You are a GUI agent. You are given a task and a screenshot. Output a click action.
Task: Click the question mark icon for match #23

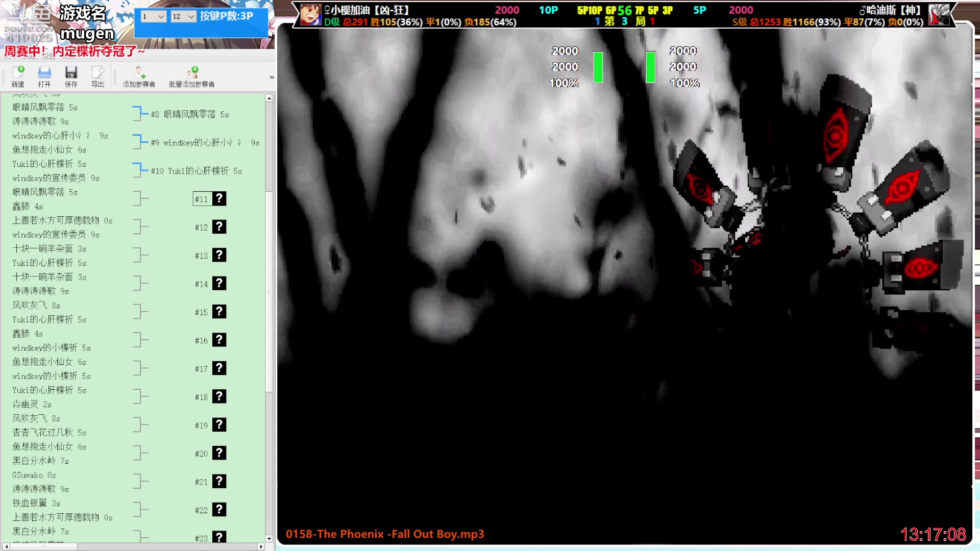coord(219,537)
